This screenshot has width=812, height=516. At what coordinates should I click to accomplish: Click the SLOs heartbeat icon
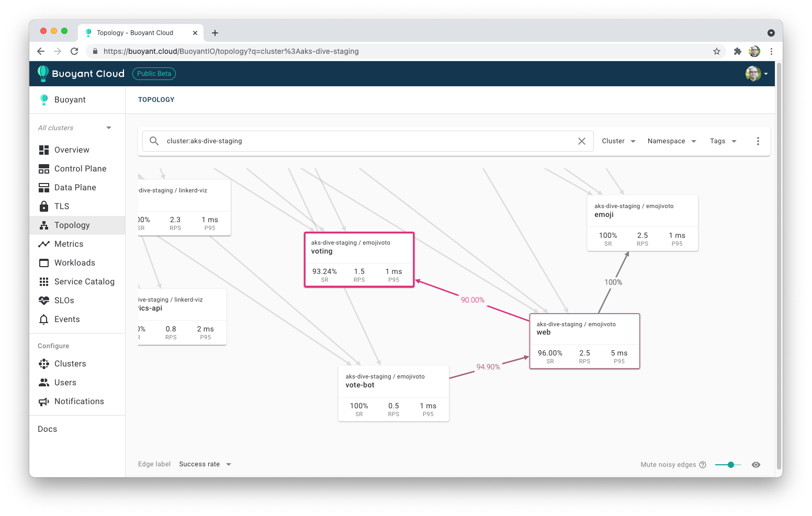click(44, 301)
